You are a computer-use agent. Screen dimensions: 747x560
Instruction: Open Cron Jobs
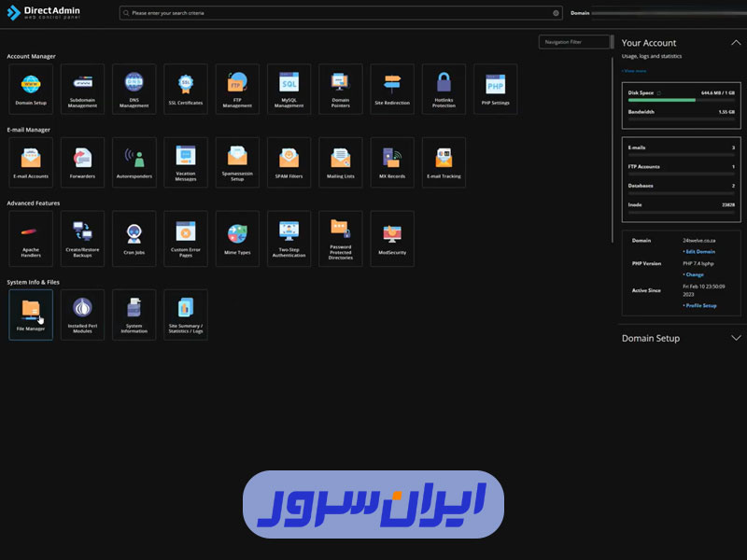pyautogui.click(x=134, y=238)
